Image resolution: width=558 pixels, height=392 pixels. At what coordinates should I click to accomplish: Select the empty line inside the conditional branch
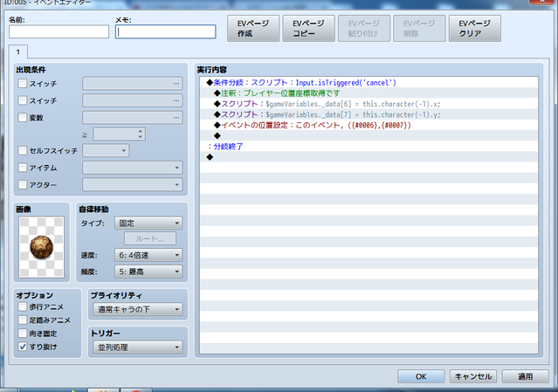click(369, 135)
